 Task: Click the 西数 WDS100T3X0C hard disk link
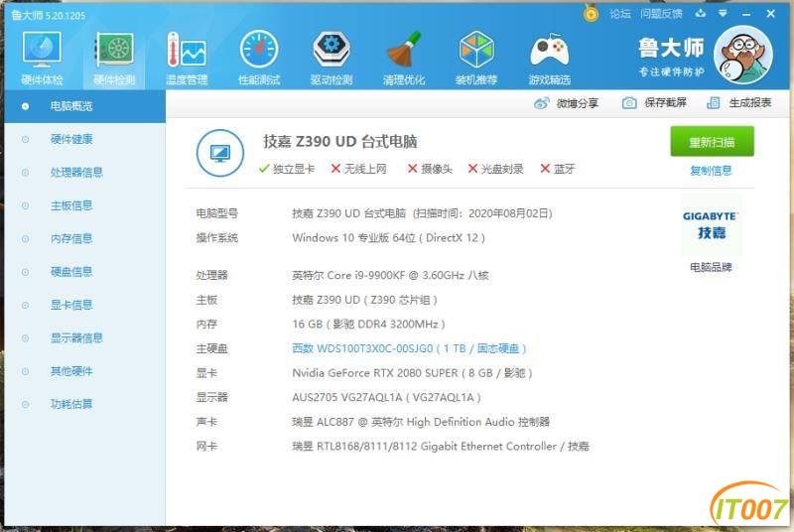409,348
